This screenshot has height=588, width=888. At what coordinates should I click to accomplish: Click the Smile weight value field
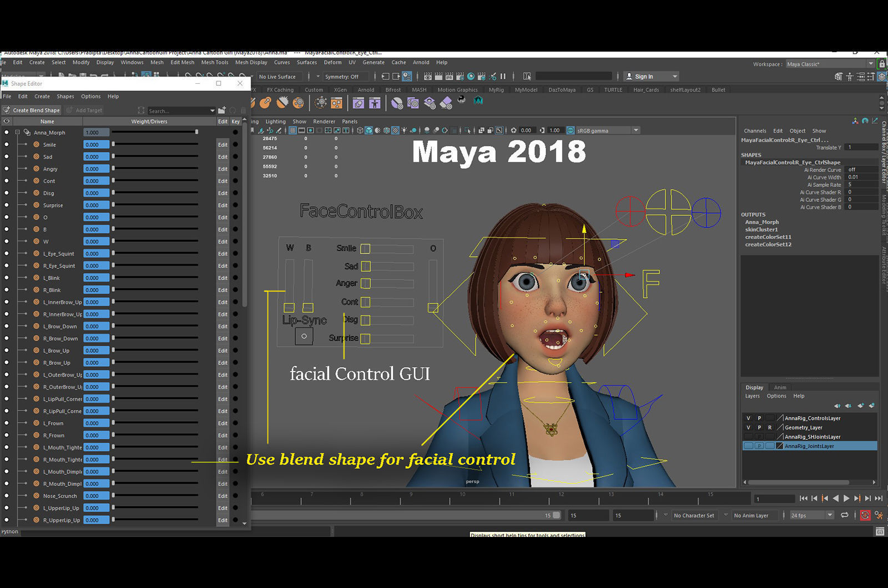[96, 145]
